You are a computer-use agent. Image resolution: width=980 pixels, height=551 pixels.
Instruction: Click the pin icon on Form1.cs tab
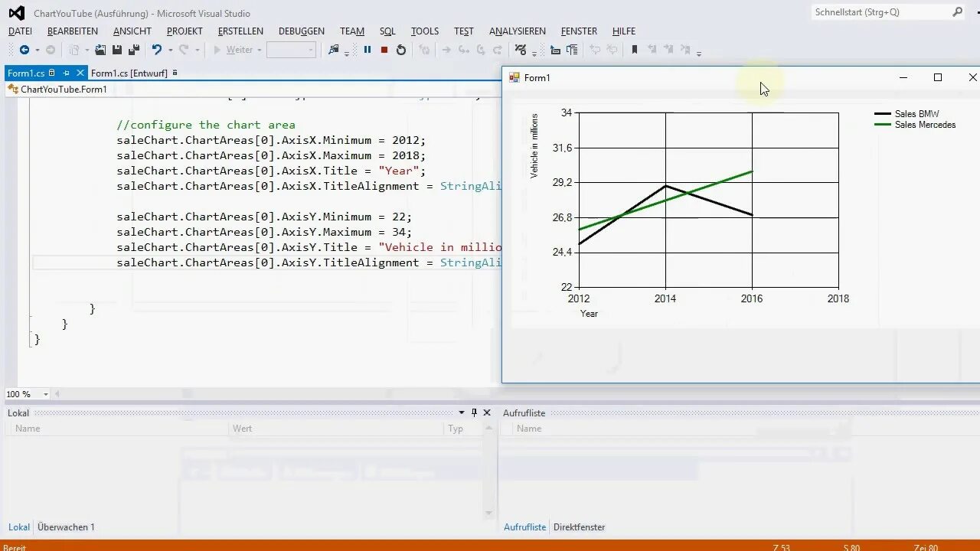[x=66, y=73]
